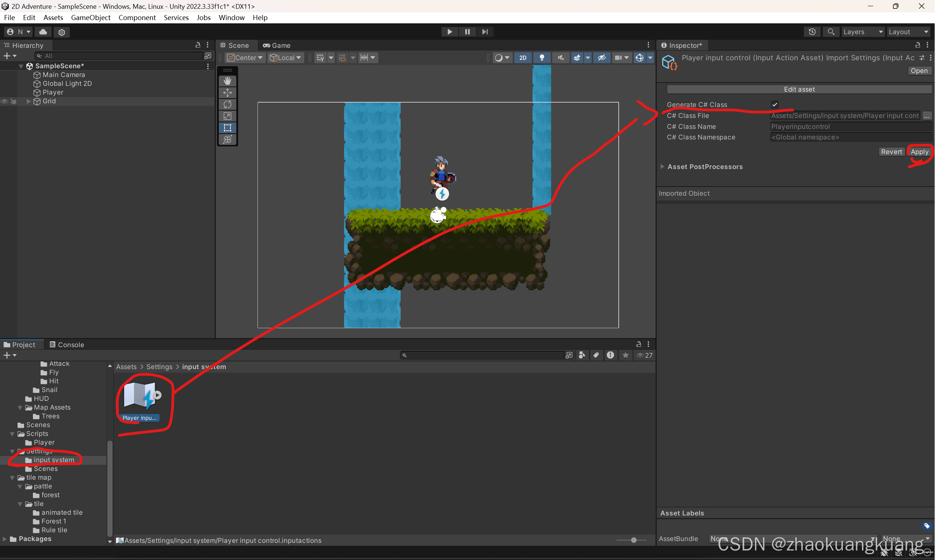Select the Rotate tool
Viewport: 935px width, 560px height.
(227, 104)
